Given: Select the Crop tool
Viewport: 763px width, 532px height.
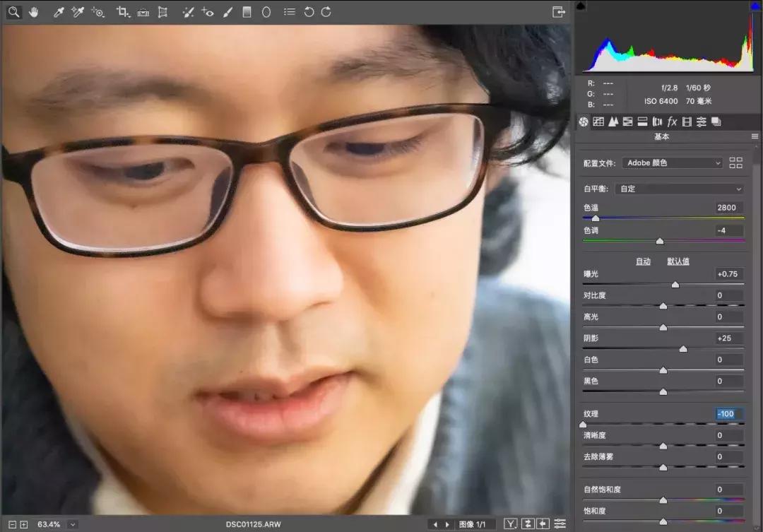Looking at the screenshot, I should (x=122, y=12).
